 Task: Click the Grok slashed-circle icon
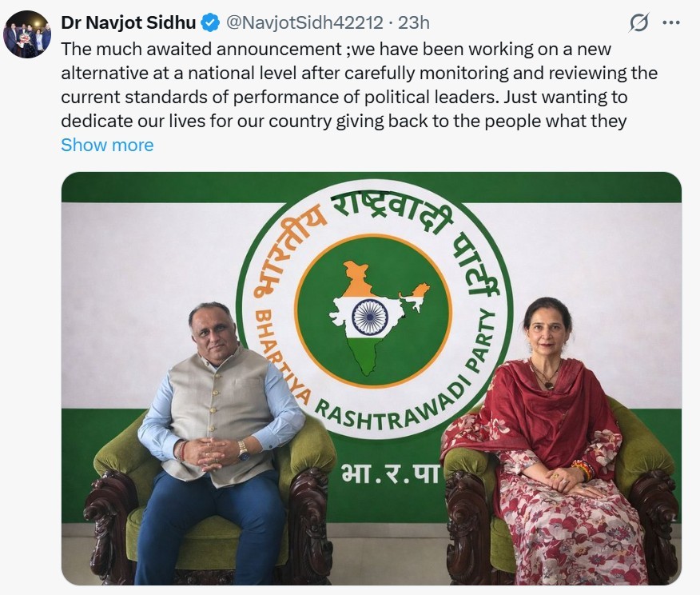(638, 22)
